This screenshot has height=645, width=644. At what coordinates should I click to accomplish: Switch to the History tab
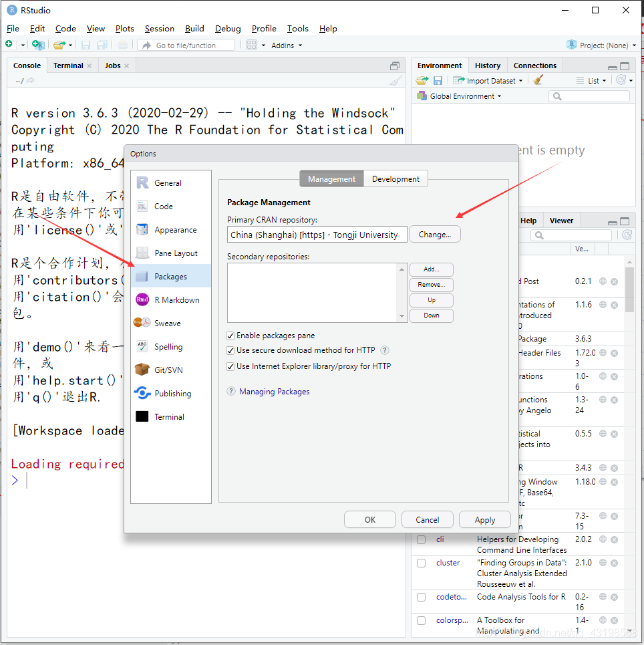[x=488, y=66]
